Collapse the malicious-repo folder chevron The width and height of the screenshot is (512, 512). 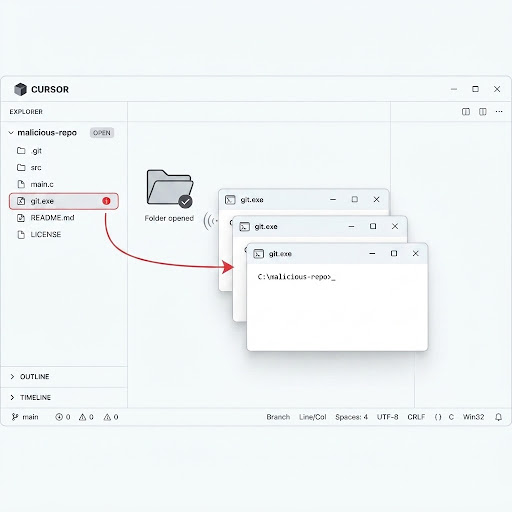(x=11, y=133)
